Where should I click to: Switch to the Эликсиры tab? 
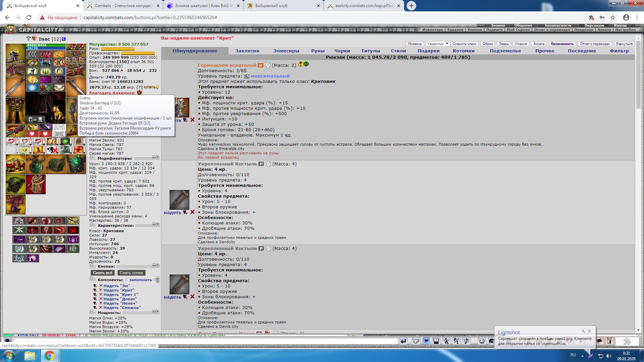[x=286, y=51]
